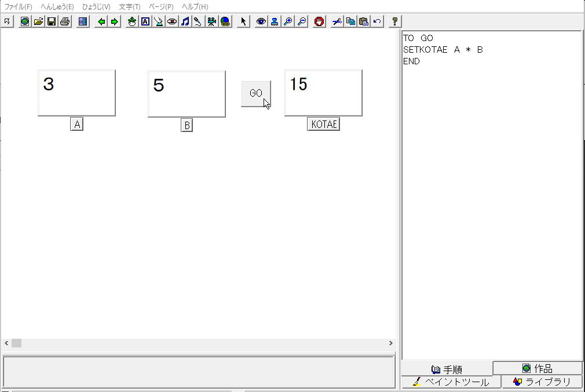Open the ライブラリ tab
Screen dimensions: 585x392
click(x=542, y=382)
